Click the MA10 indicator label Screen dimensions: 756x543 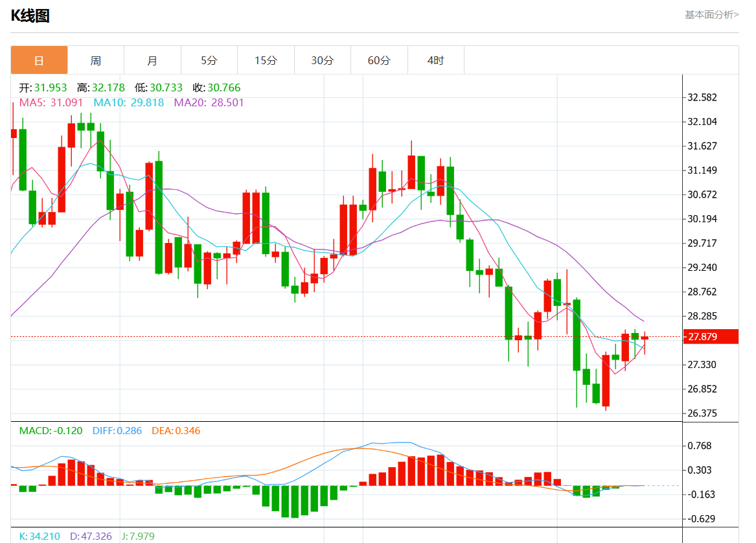click(x=128, y=102)
